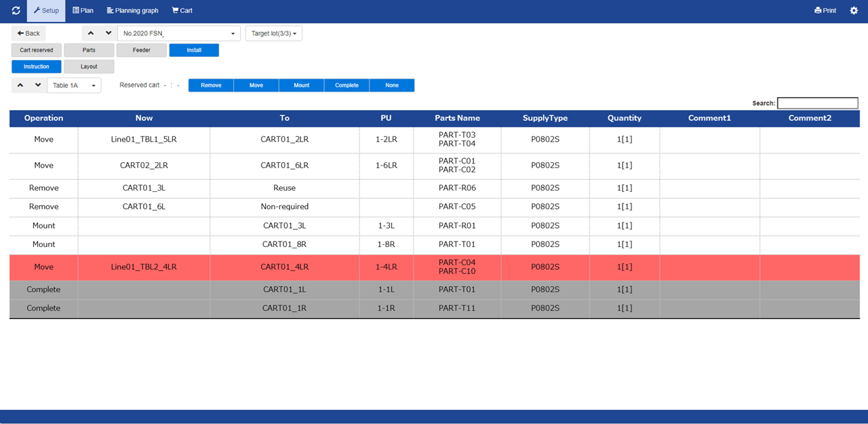The image size is (868, 424).
Task: Click the Print button
Action: [x=825, y=11]
